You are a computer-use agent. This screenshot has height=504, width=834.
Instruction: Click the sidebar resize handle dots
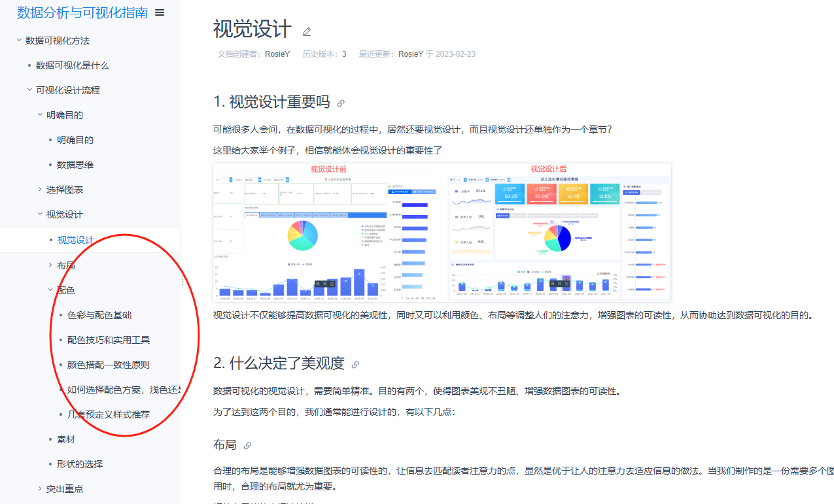(182, 280)
